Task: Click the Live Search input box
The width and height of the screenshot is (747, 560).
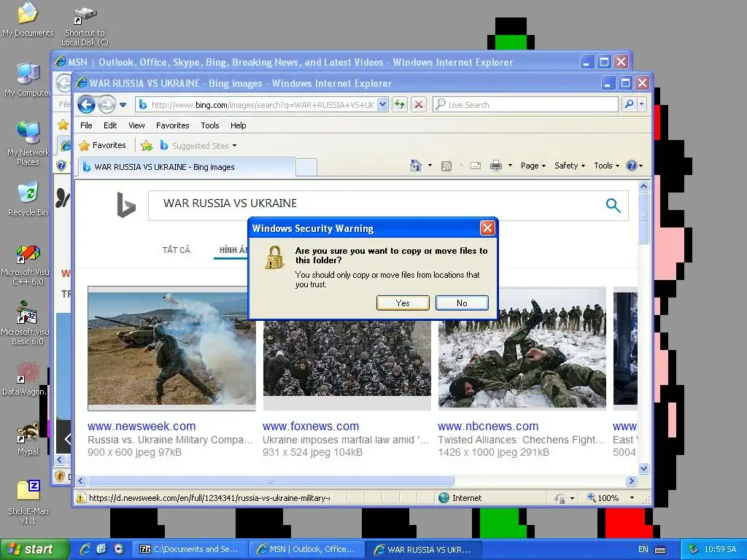Action: (525, 105)
